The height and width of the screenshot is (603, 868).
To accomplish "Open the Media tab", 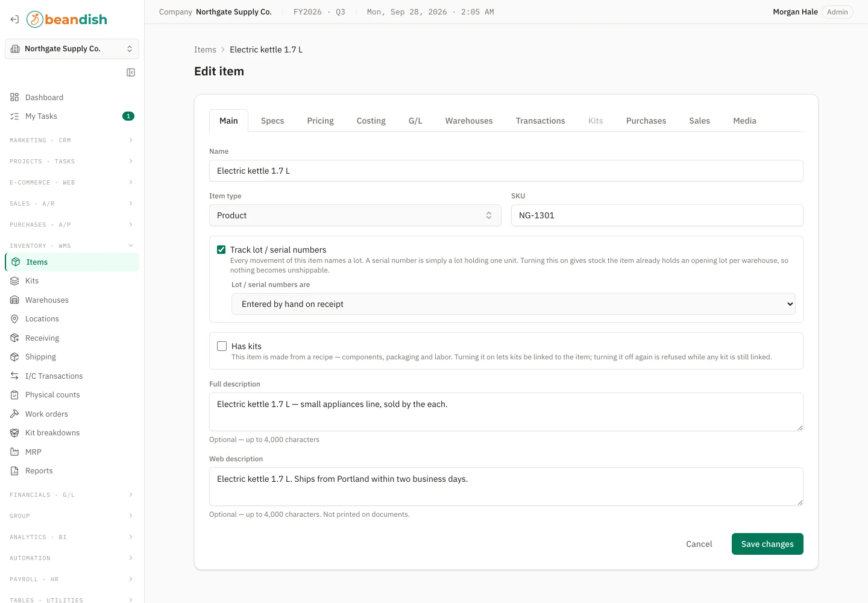I will pyautogui.click(x=744, y=121).
